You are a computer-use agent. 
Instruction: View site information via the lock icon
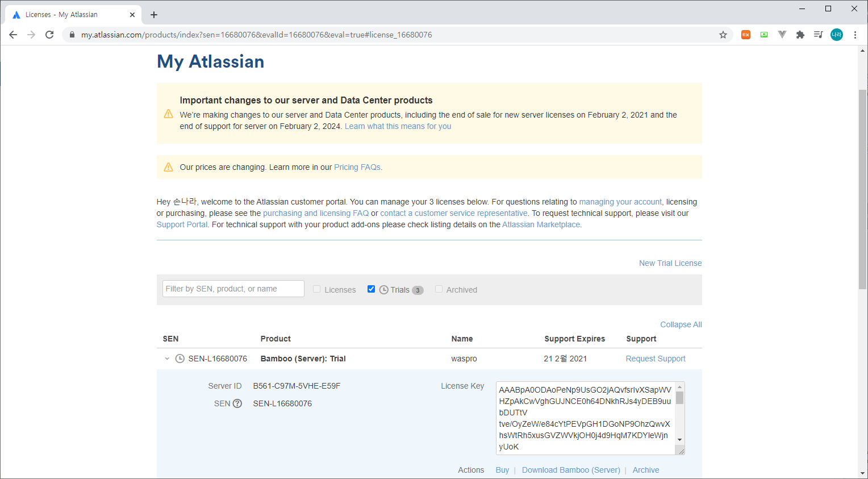tap(72, 35)
